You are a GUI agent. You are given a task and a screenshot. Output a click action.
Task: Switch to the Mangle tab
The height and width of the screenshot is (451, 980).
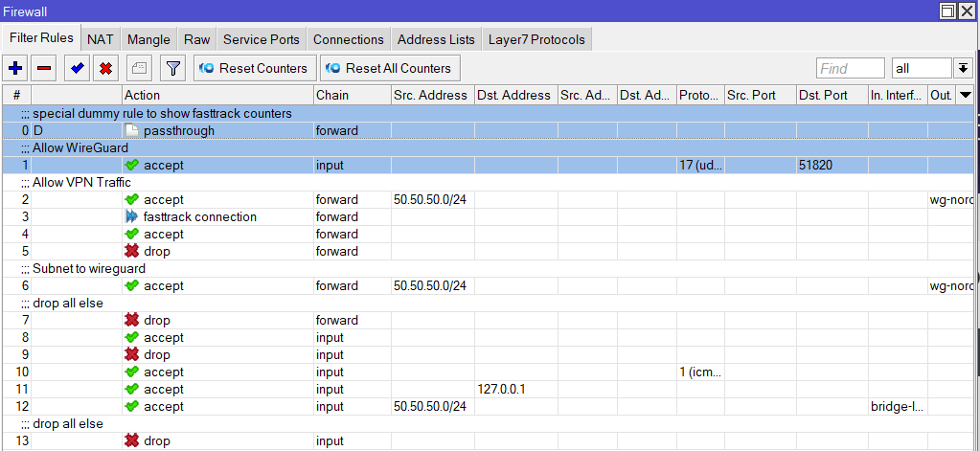148,39
